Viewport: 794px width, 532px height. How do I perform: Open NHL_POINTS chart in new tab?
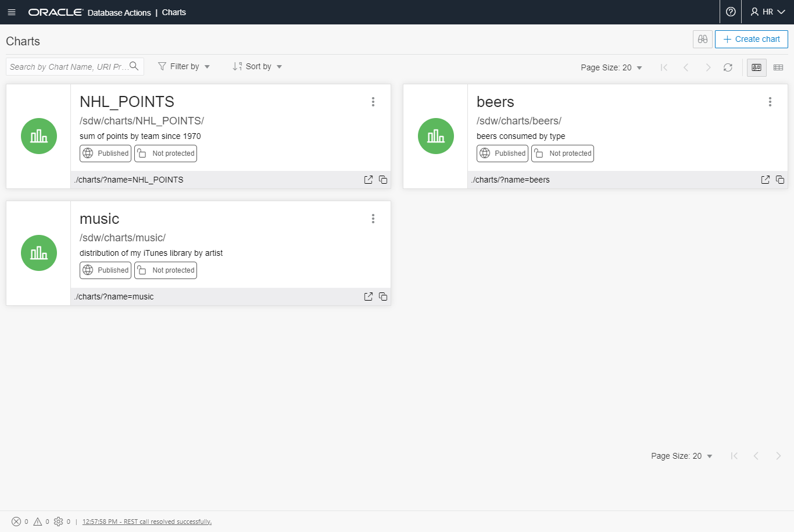tap(368, 180)
